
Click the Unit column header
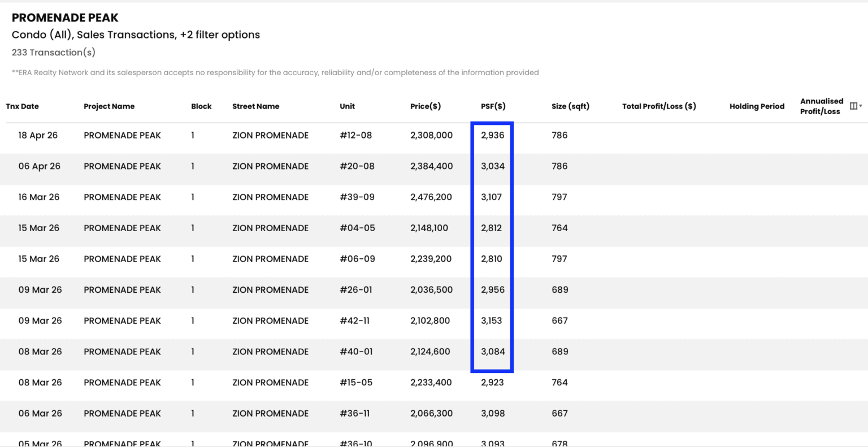coord(348,106)
